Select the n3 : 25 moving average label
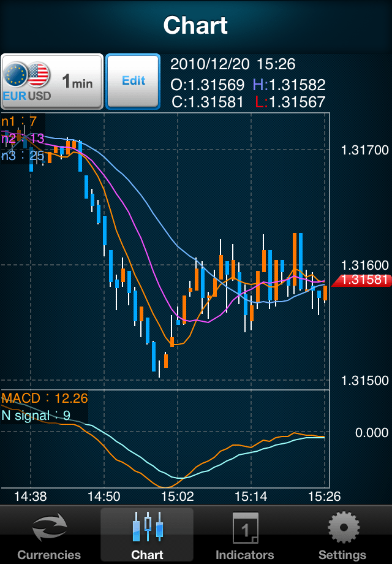 coord(23,156)
